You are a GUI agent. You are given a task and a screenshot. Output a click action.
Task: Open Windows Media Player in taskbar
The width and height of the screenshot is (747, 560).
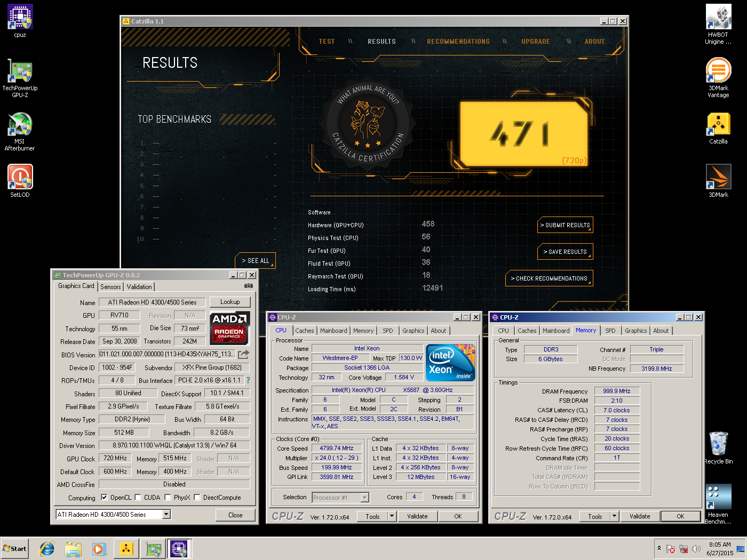99,548
